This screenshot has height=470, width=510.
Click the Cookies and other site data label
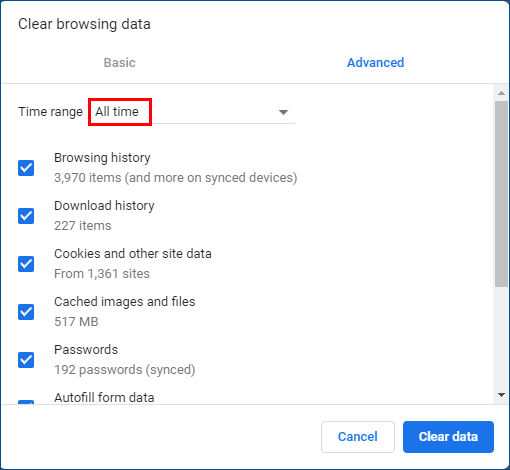pyautogui.click(x=133, y=254)
